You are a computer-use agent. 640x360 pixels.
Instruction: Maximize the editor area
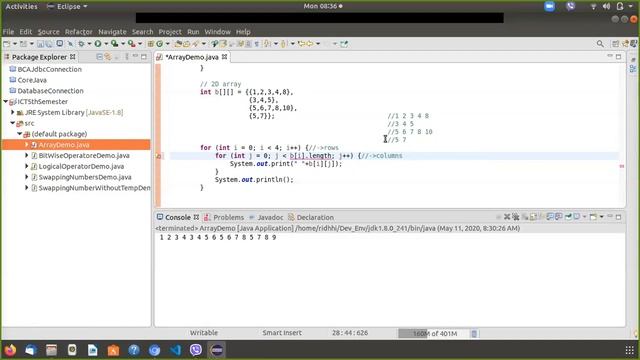(x=618, y=56)
